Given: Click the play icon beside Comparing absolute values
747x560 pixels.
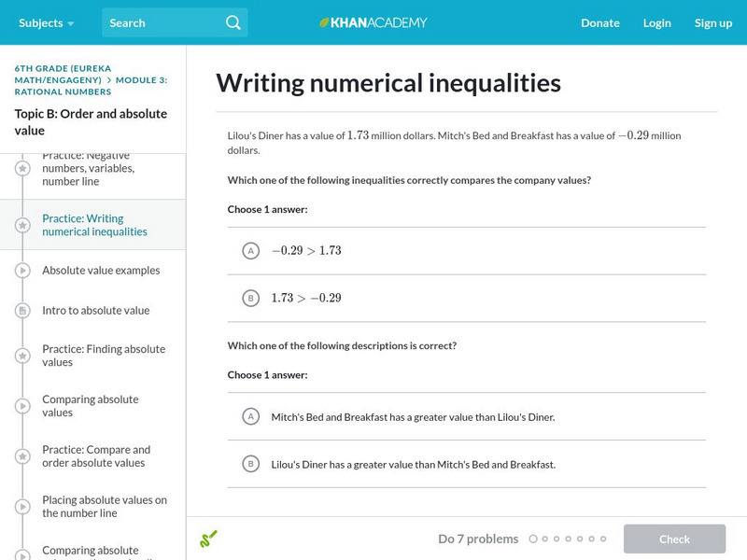Looking at the screenshot, I should click(22, 406).
